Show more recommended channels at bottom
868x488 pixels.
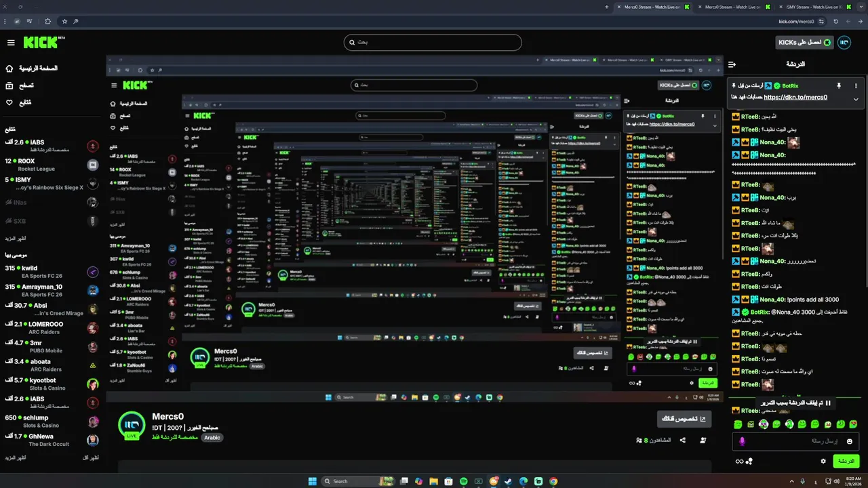tap(15, 458)
